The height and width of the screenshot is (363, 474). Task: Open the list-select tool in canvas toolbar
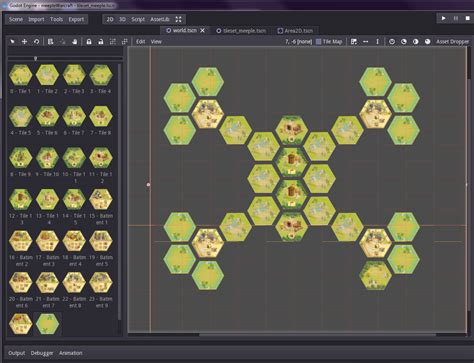click(50, 42)
